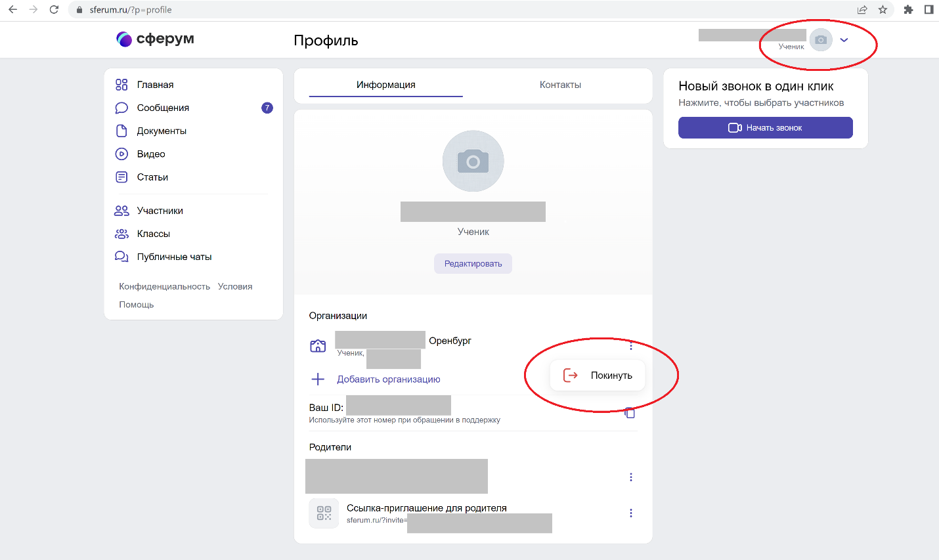This screenshot has height=560, width=939.
Task: Copy your ID with the copy icon
Action: pos(630,412)
